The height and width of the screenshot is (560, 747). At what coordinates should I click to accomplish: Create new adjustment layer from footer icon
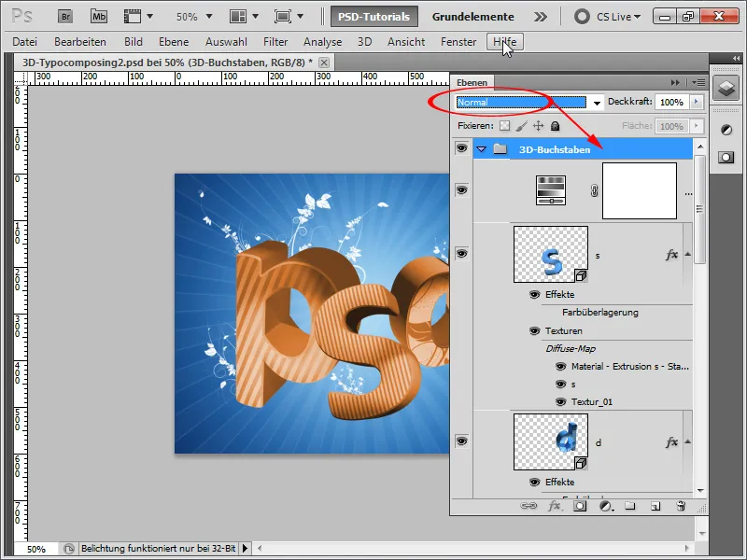tap(606, 506)
